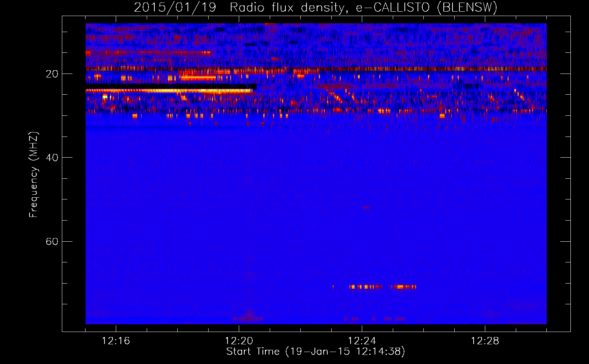The width and height of the screenshot is (589, 364).
Task: Click the 60 tick label on the frequency axis
Action: coord(52,241)
